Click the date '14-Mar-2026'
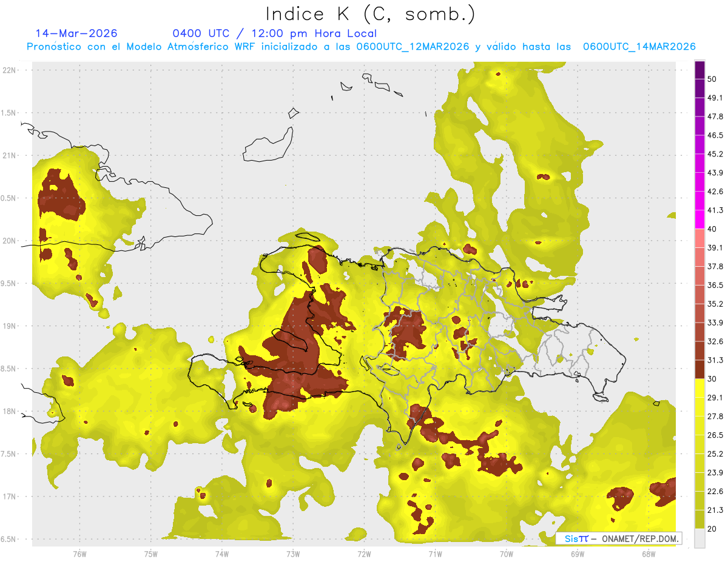 point(77,33)
